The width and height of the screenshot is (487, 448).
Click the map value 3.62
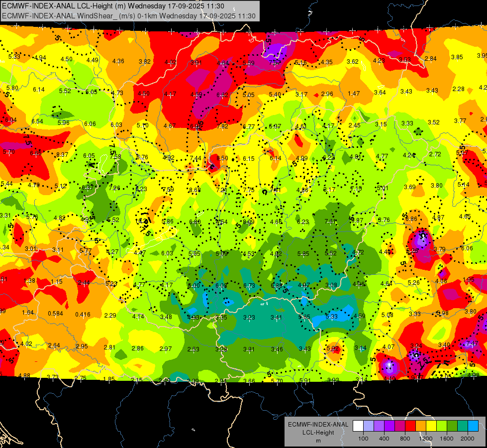click(x=353, y=62)
